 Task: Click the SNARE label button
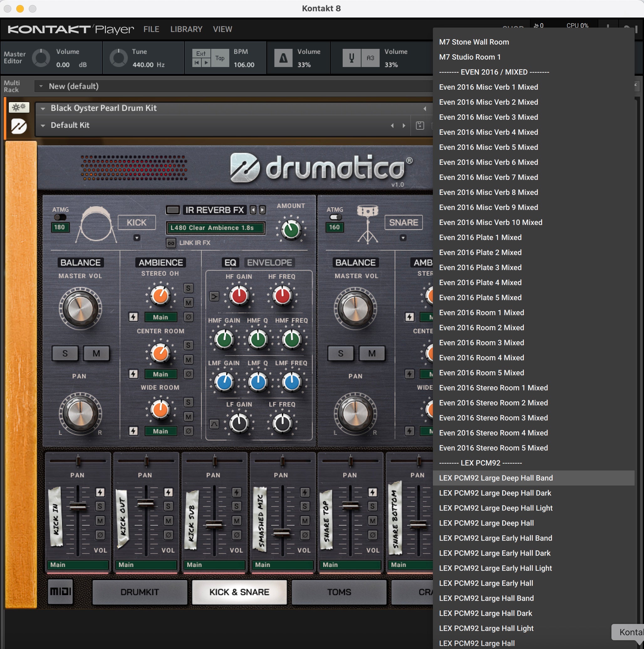(403, 222)
